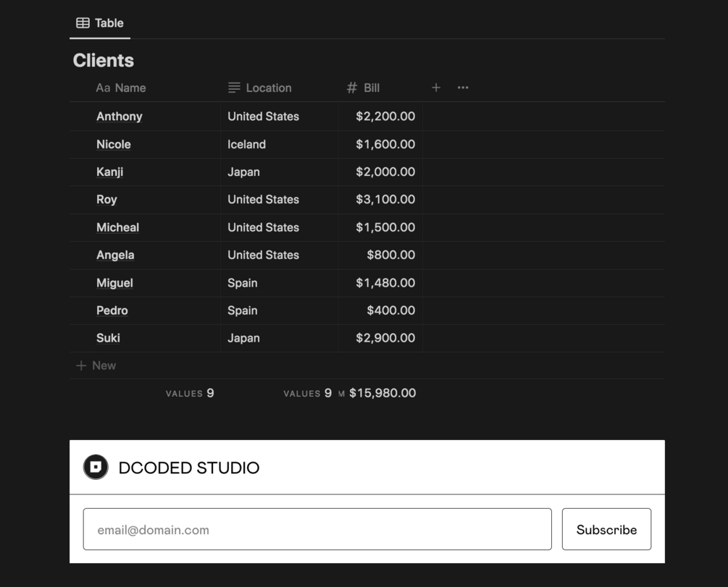This screenshot has height=587, width=728.
Task: Click the hash icon beside Bill
Action: 352,88
